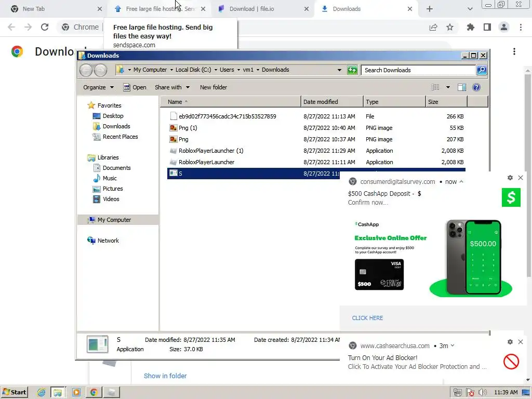This screenshot has height=399, width=532.
Task: Open the Share with menu
Action: [x=172, y=87]
